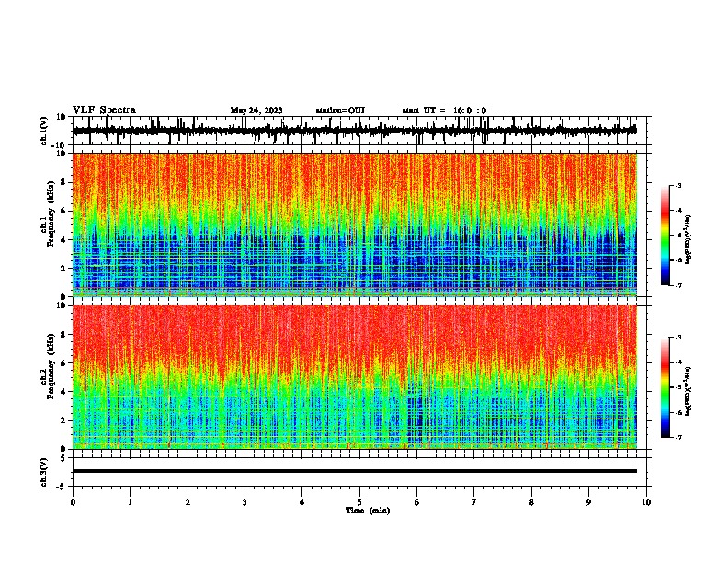Click the "-10" tick on ch.1(V) axis
This screenshot has width=728, height=563.
coord(60,145)
